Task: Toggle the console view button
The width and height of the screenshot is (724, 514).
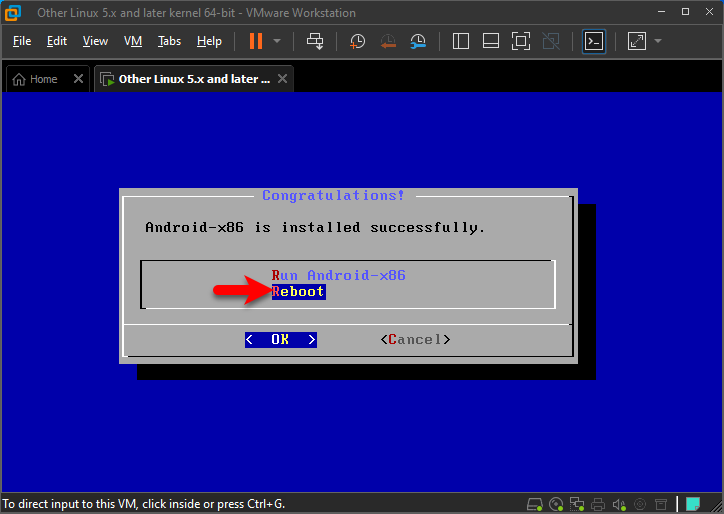Action: [594, 41]
